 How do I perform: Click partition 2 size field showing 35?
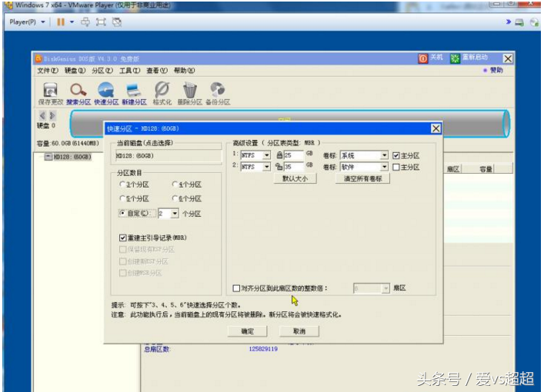(x=293, y=167)
